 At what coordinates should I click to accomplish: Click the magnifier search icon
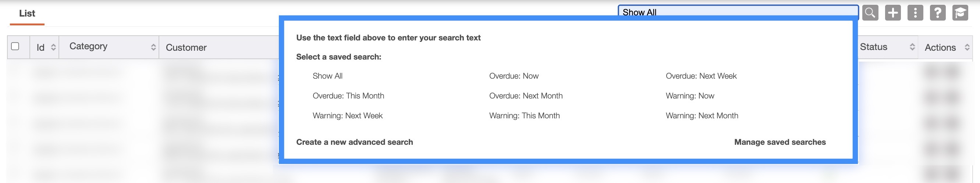(x=870, y=12)
